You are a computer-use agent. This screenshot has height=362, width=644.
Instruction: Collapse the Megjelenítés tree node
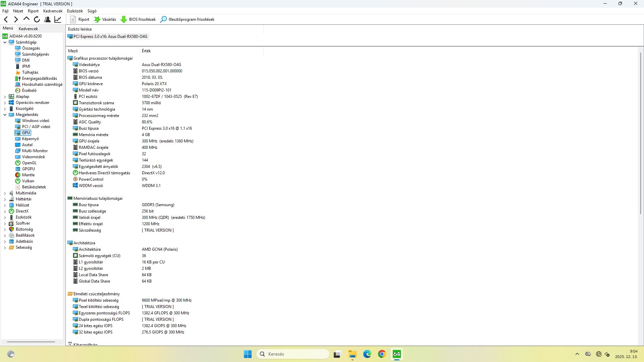[x=5, y=115]
